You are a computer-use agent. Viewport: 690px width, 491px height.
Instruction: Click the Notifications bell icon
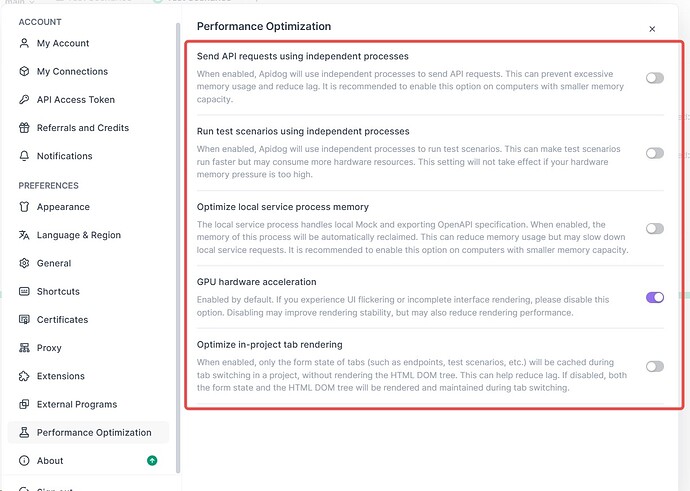(24, 156)
